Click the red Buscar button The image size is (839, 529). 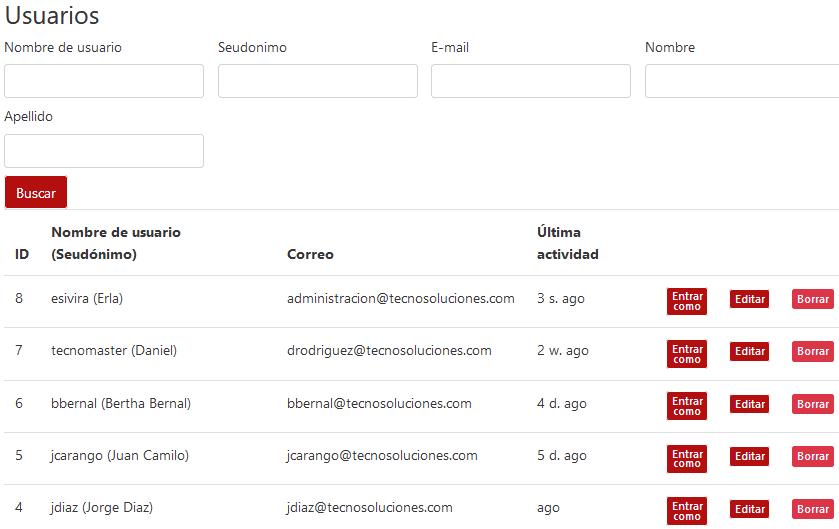click(36, 193)
